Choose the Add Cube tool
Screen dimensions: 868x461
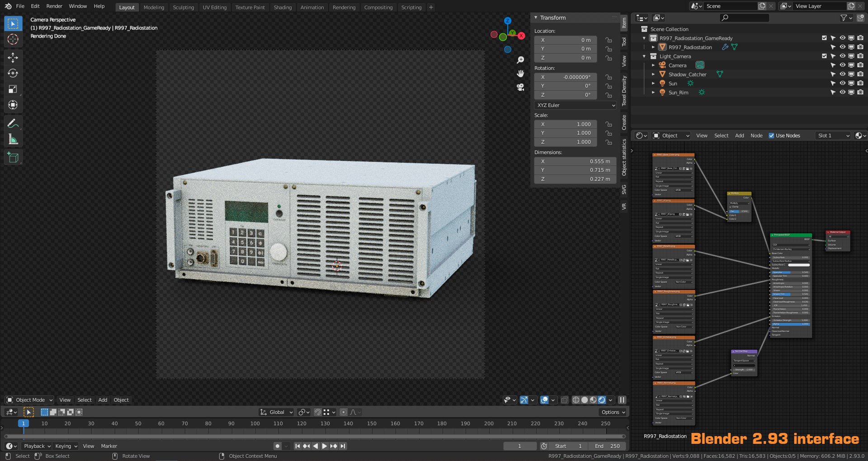tap(13, 157)
